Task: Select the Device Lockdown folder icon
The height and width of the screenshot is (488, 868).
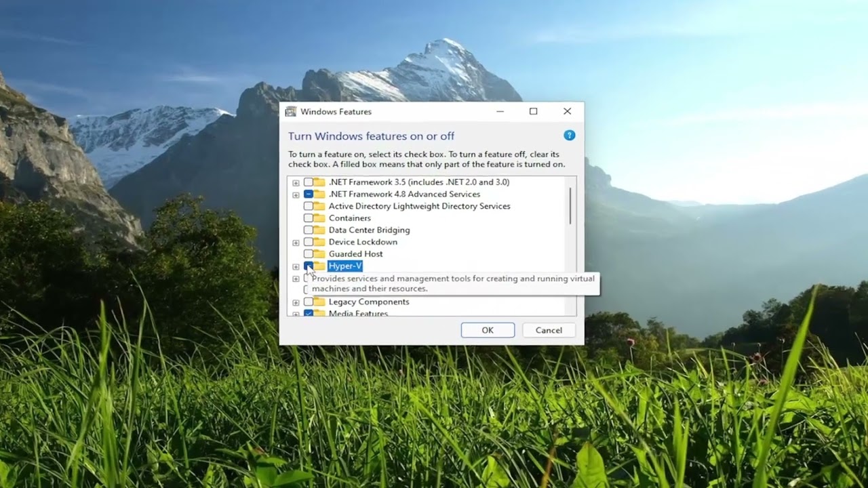Action: coord(319,242)
